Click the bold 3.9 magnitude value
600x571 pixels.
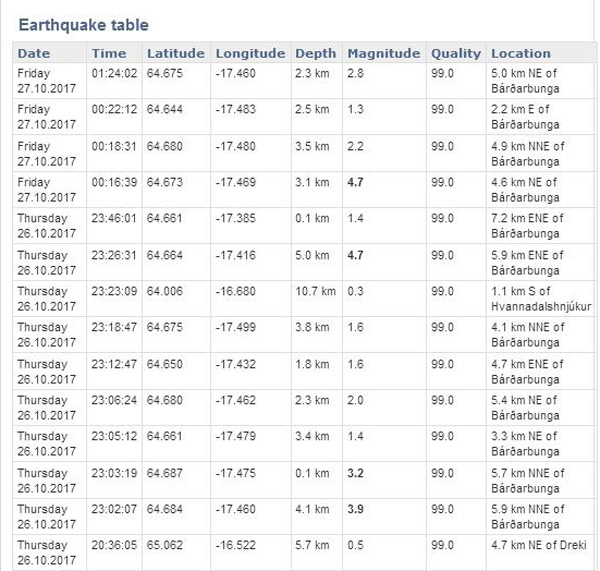click(x=356, y=509)
